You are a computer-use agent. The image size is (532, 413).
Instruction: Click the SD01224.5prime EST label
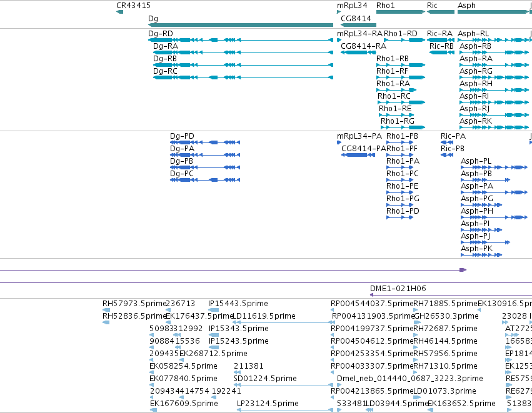tap(265, 379)
